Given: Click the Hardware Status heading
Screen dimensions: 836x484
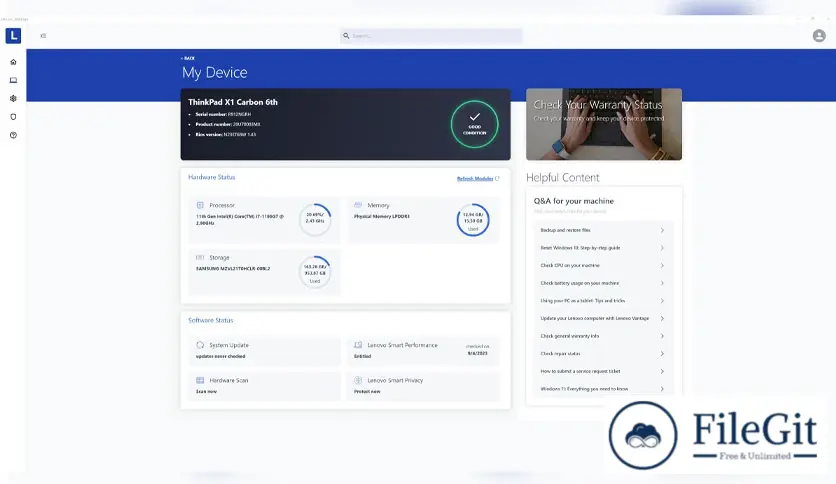Looking at the screenshot, I should 212,177.
